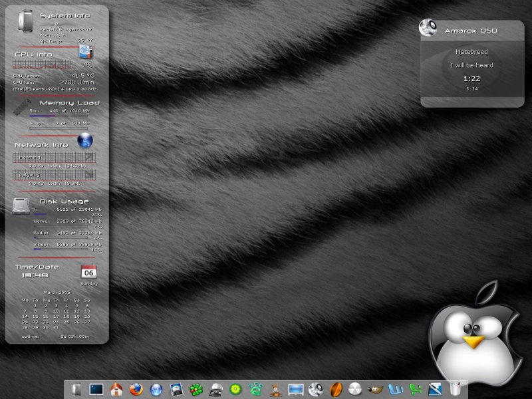Viewport: 532px width, 399px height.
Task: Click the Swap usage bar
Action: pyautogui.click(x=59, y=128)
